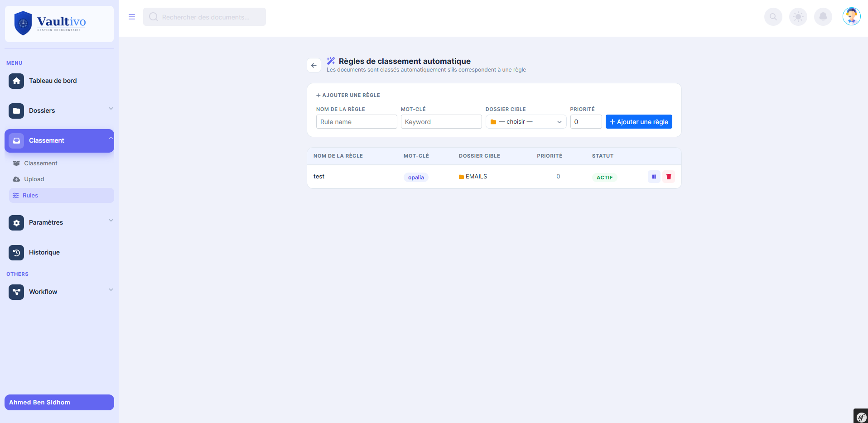Open Dossier cible choisir dropdown
Viewport: 868px width, 423px height.
coord(526,122)
